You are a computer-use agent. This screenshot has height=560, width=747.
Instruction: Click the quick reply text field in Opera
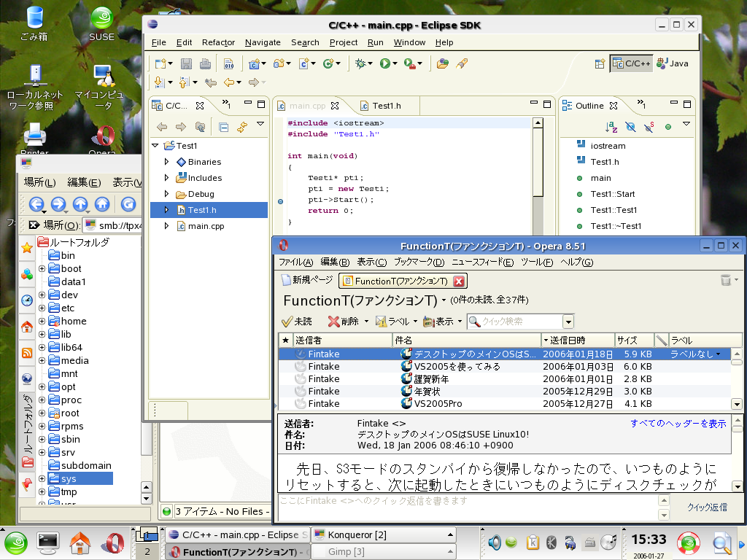tap(468, 507)
